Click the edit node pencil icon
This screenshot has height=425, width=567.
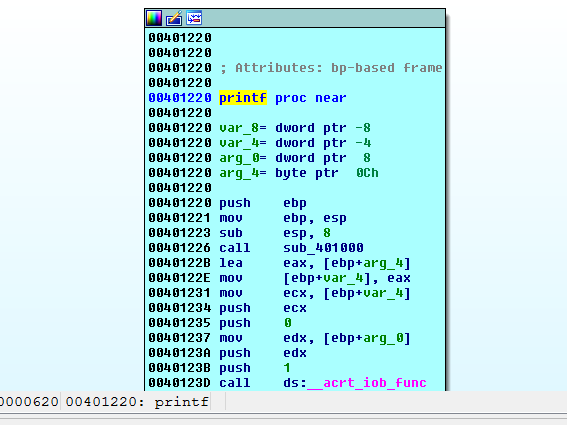tap(174, 18)
